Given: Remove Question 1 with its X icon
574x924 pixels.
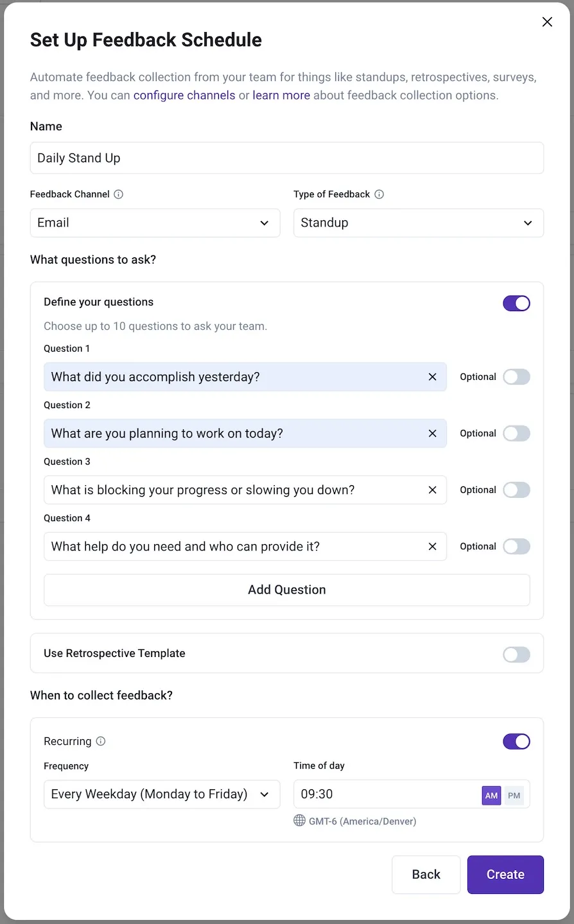Looking at the screenshot, I should pos(433,377).
